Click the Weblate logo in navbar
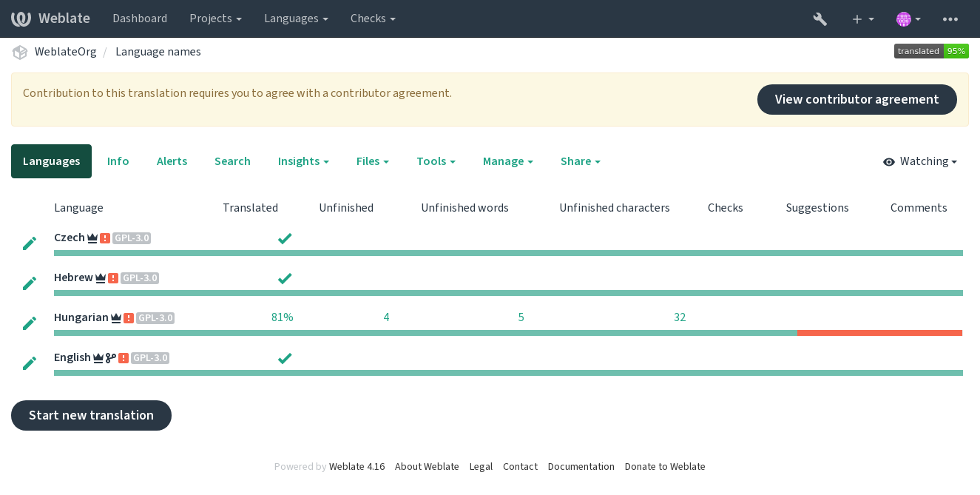Image resolution: width=980 pixels, height=495 pixels. pos(50,18)
